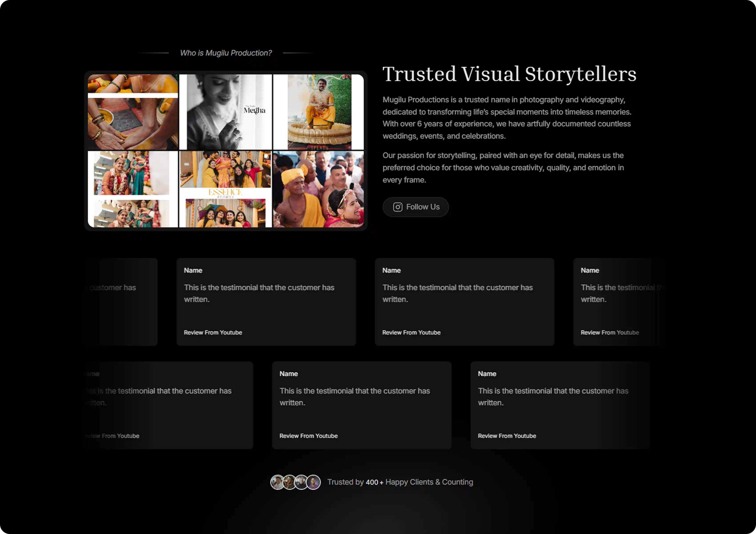
Task: Click the "Who is Mugilu Production?" subtitle
Action: click(x=226, y=53)
